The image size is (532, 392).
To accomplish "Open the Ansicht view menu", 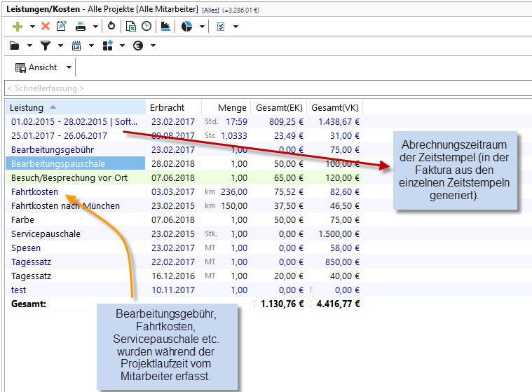I will click(x=43, y=67).
